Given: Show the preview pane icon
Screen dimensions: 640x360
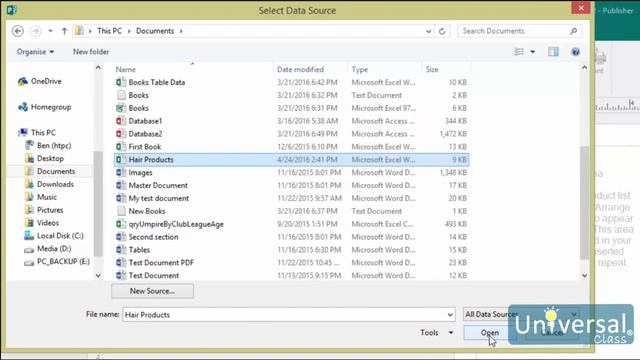Looking at the screenshot, I should [x=553, y=52].
